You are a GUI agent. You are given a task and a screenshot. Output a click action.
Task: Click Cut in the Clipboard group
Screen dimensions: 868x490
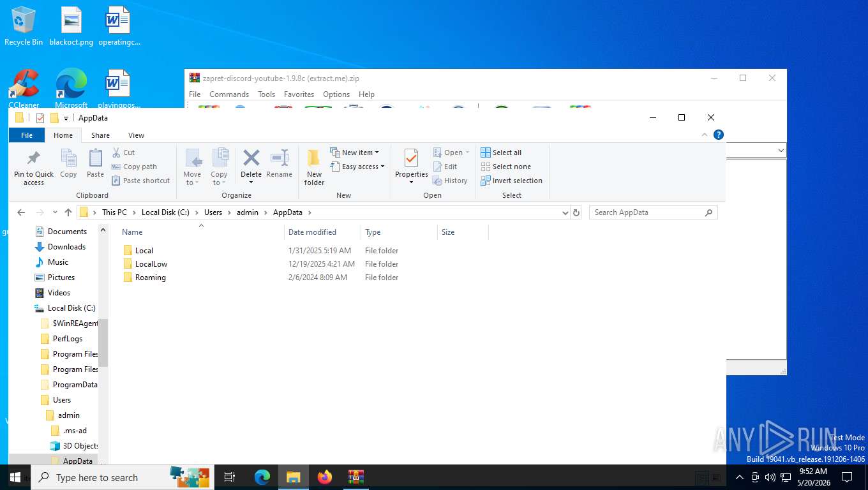coord(123,152)
